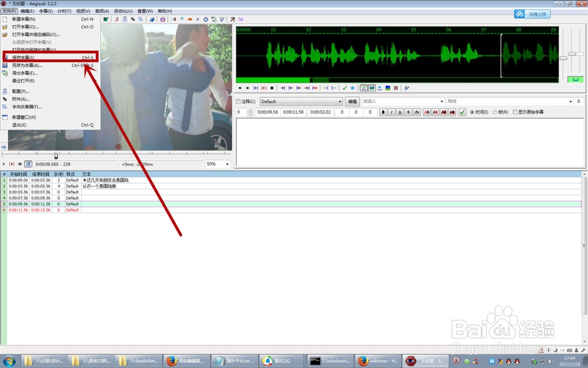Image resolution: width=588 pixels, height=368 pixels.
Task: Choose shadow color last AB swatch
Action: tap(452, 112)
